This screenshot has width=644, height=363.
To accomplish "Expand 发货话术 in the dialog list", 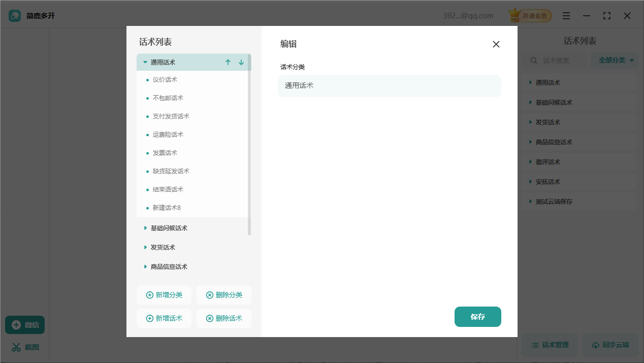I will [x=145, y=248].
